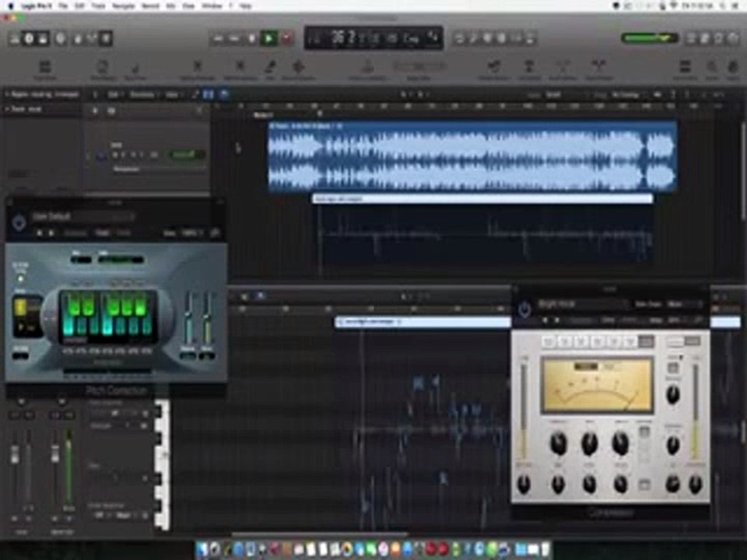Go to next preset in Pitch Correction
Screen dimensions: 747x560
[51, 233]
